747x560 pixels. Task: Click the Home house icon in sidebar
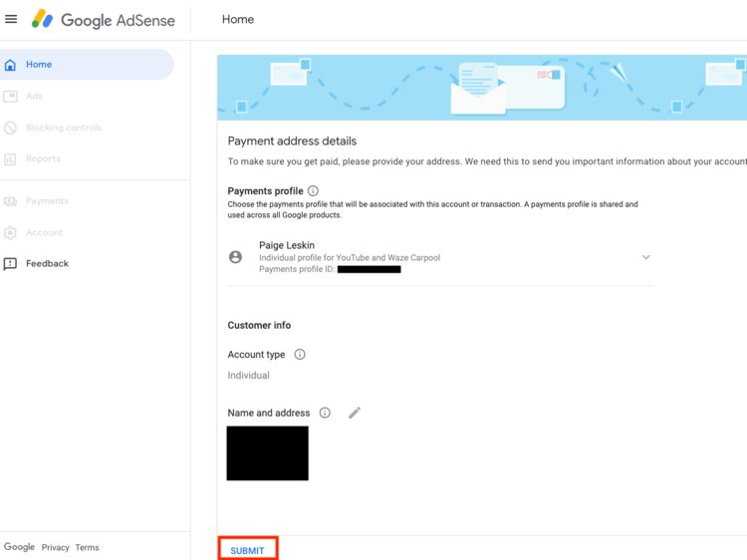[x=11, y=65]
